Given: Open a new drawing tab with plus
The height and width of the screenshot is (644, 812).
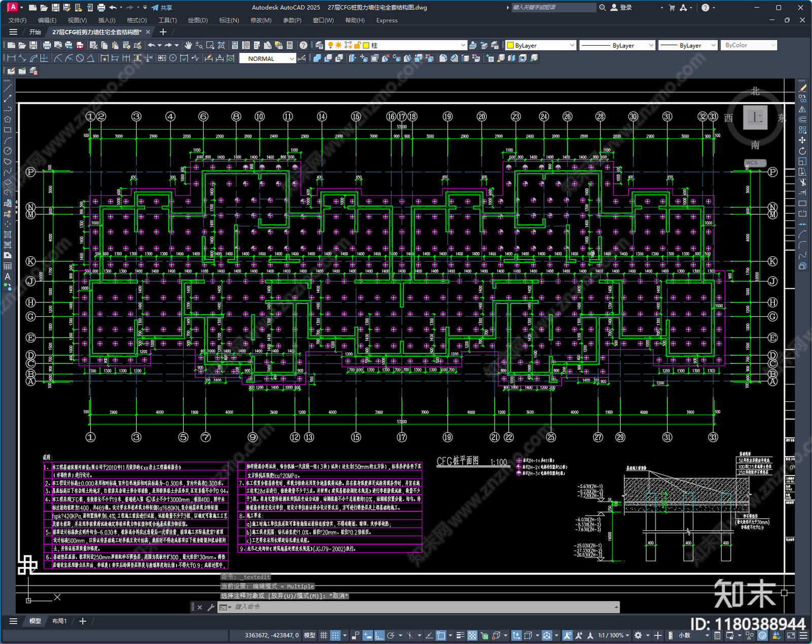Looking at the screenshot, I should pos(163,32).
